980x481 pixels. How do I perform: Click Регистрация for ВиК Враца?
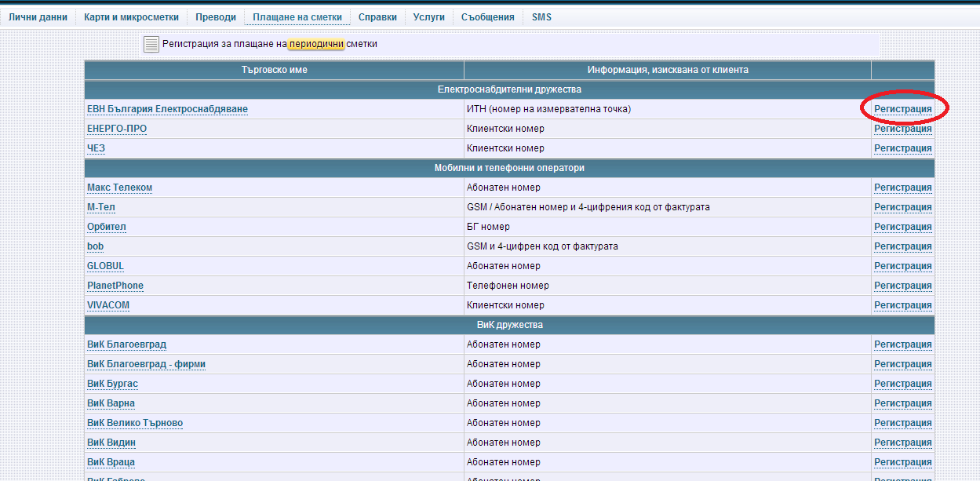pos(903,462)
